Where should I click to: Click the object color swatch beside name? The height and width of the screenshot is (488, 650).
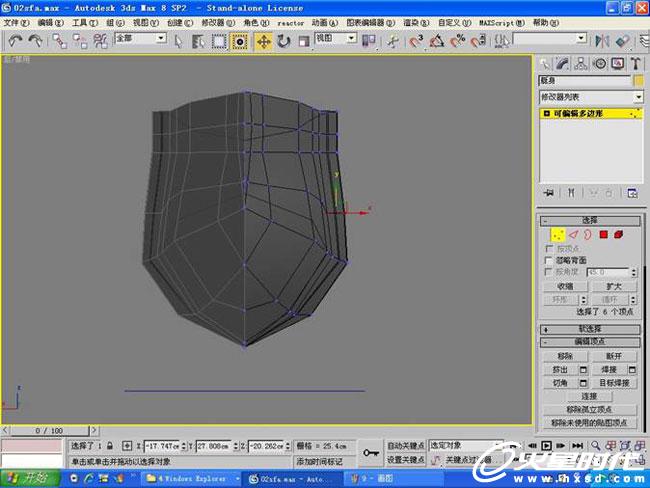click(x=639, y=80)
